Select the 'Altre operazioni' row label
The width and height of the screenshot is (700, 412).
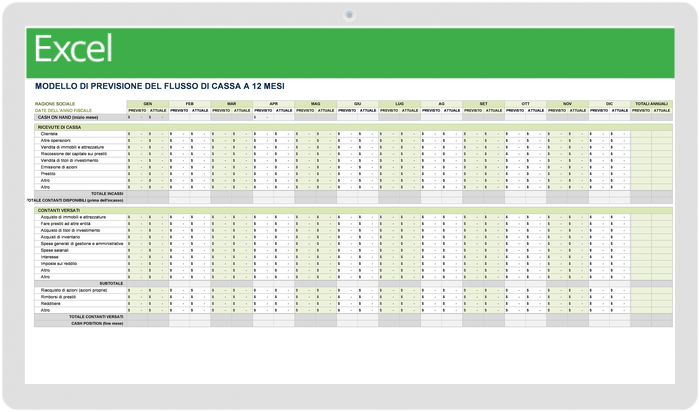pyautogui.click(x=55, y=141)
